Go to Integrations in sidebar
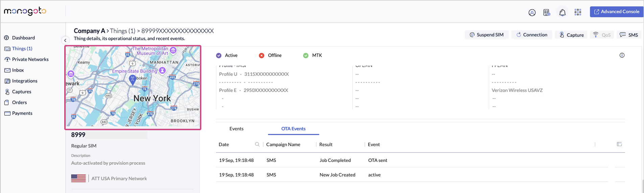The height and width of the screenshot is (193, 644). (x=25, y=81)
